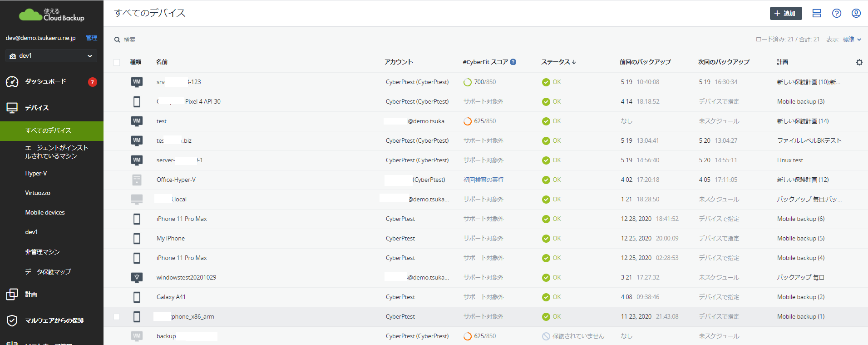Open table column settings gear icon
The image size is (868, 345).
pos(859,62)
